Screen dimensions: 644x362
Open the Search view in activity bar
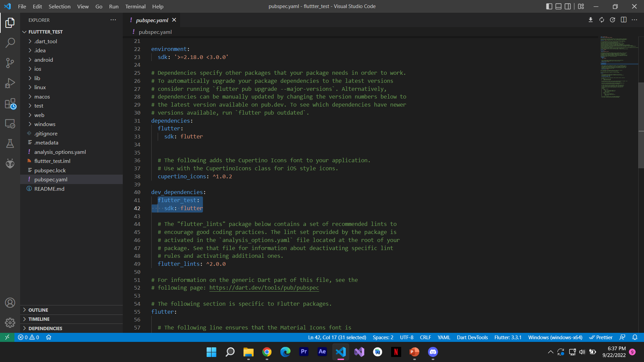pos(10,43)
